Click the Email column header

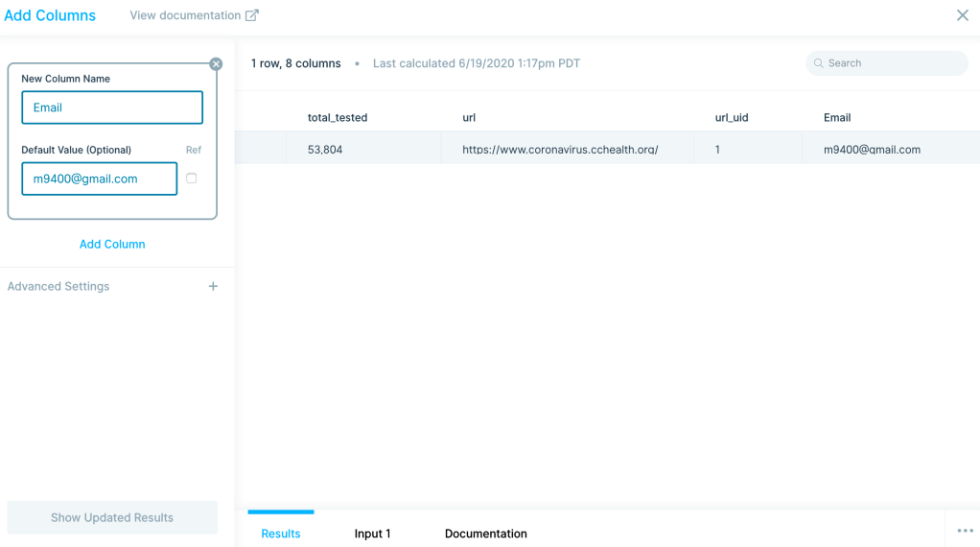point(837,117)
